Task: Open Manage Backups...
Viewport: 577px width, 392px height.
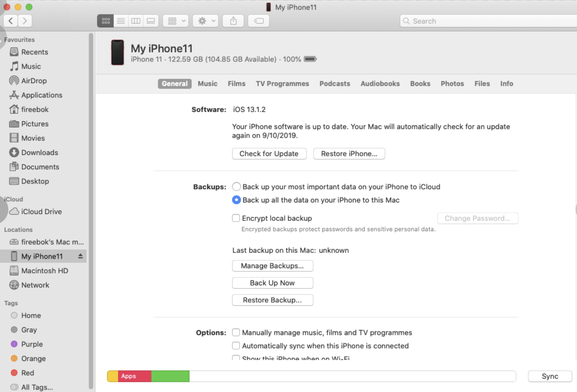Action: tap(273, 266)
